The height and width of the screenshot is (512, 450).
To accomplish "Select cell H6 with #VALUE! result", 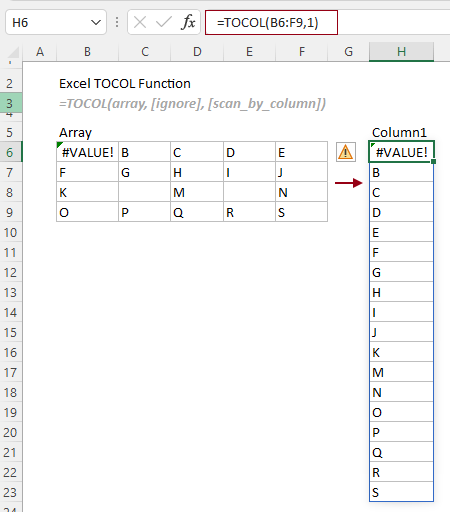I will [x=401, y=152].
